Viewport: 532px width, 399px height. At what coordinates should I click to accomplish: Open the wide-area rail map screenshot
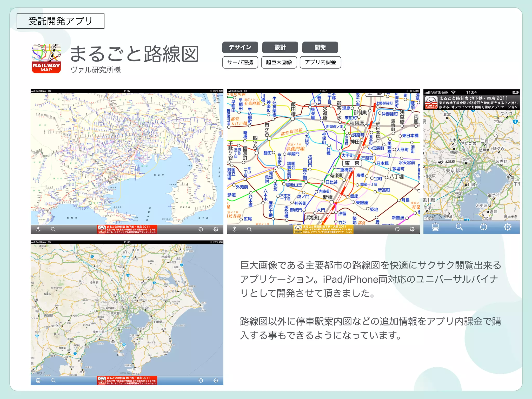127,162
